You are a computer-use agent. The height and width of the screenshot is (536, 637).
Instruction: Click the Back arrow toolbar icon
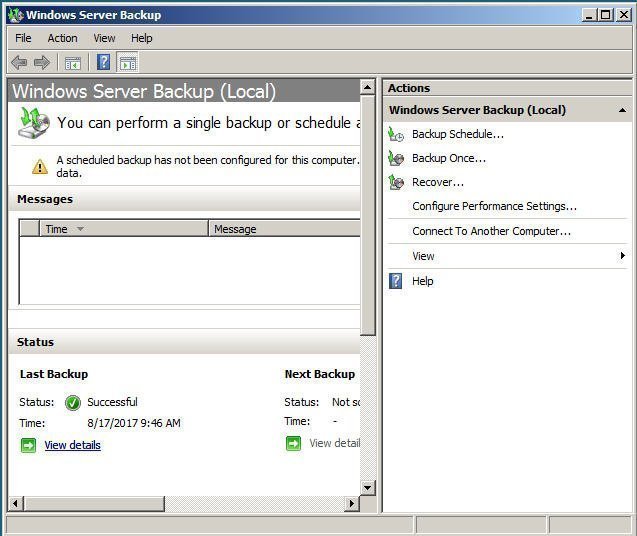(19, 63)
